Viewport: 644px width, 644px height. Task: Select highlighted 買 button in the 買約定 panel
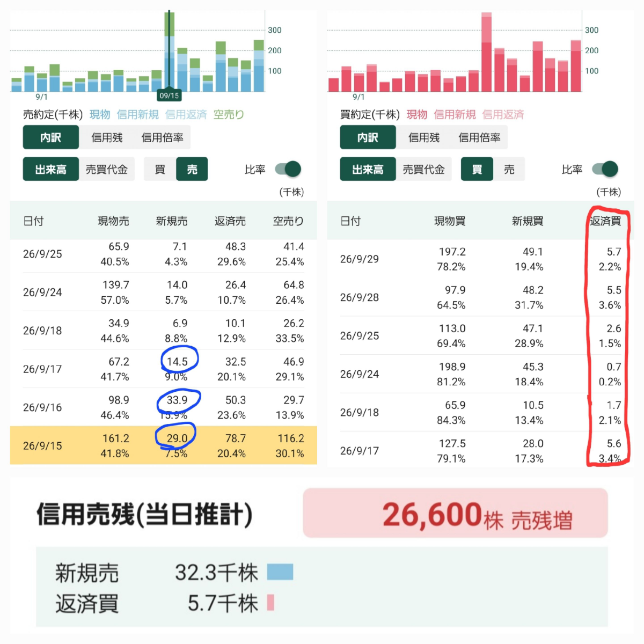tap(477, 170)
